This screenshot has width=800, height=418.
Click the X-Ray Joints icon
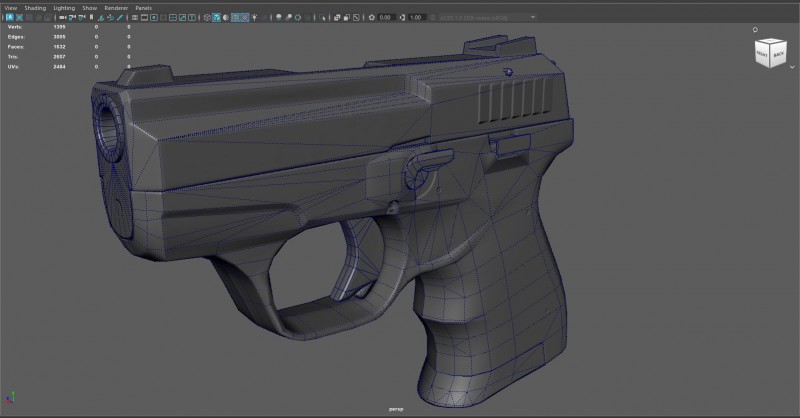point(356,17)
